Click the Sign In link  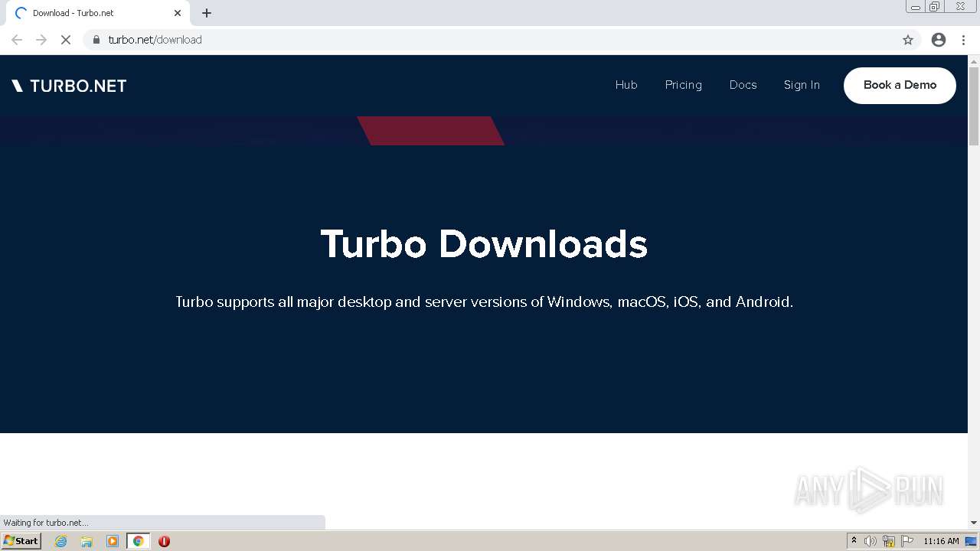coord(802,85)
